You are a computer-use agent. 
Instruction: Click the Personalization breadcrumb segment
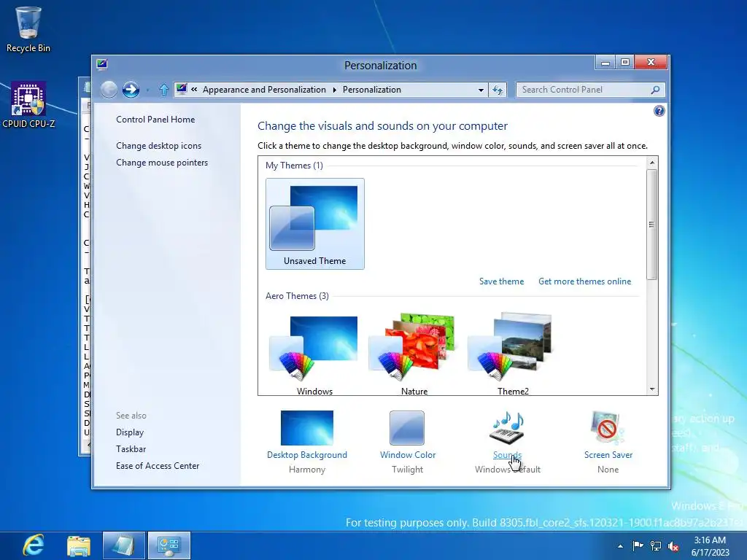pyautogui.click(x=371, y=90)
